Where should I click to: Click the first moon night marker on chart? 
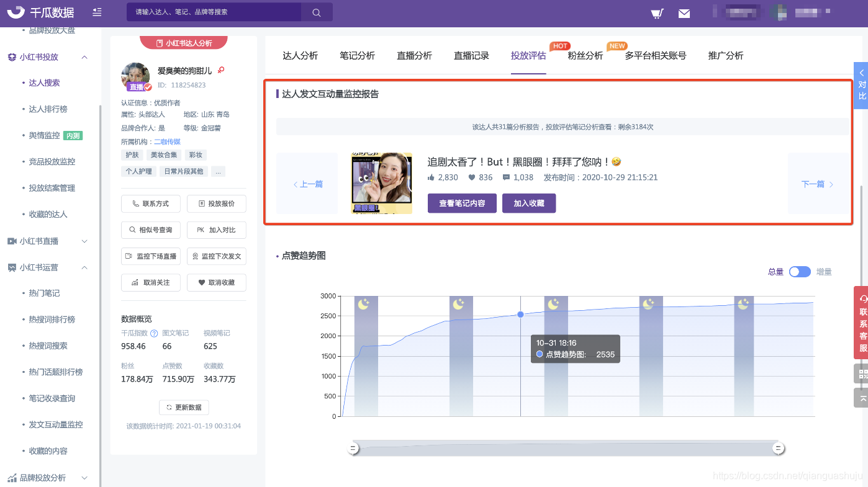tap(364, 303)
